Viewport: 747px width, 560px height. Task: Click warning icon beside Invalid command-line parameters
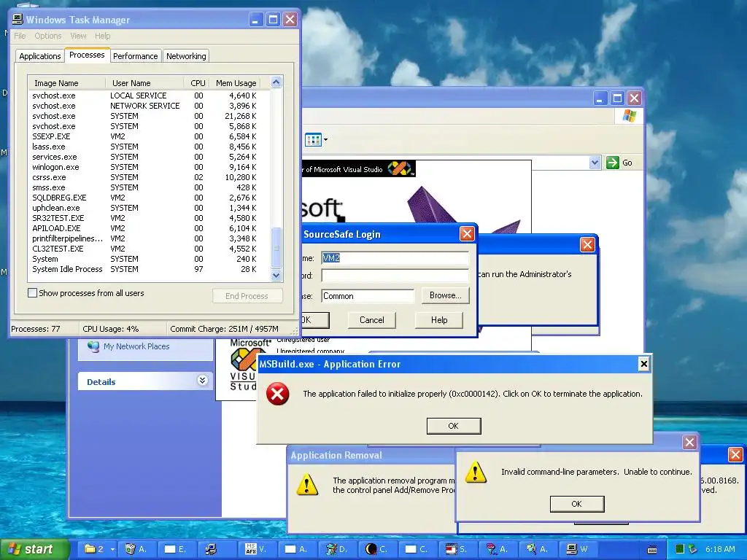pos(476,472)
